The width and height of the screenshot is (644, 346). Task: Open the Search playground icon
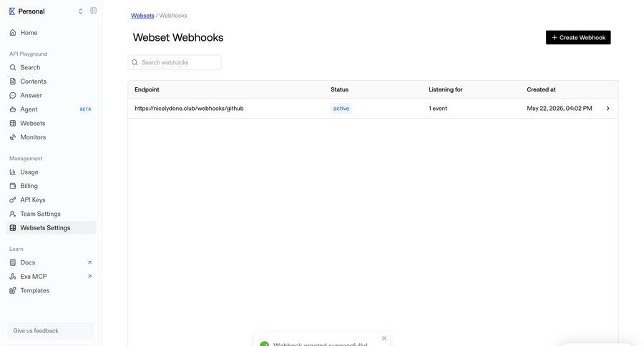[13, 67]
